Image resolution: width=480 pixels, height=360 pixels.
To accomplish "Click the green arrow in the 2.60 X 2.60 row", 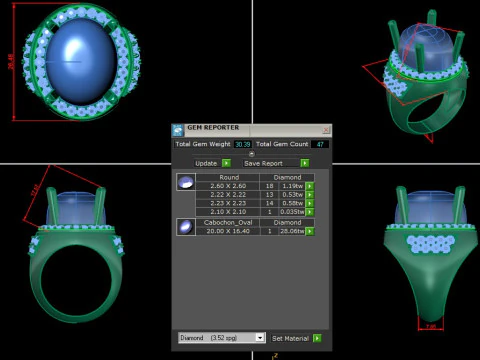I will click(310, 186).
